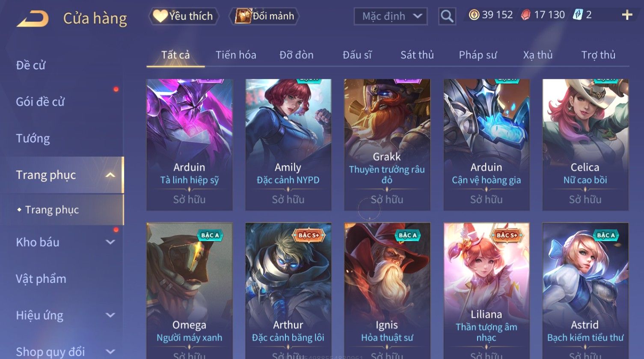
Task: Switch to the Tiến hóa tab
Action: [x=236, y=55]
